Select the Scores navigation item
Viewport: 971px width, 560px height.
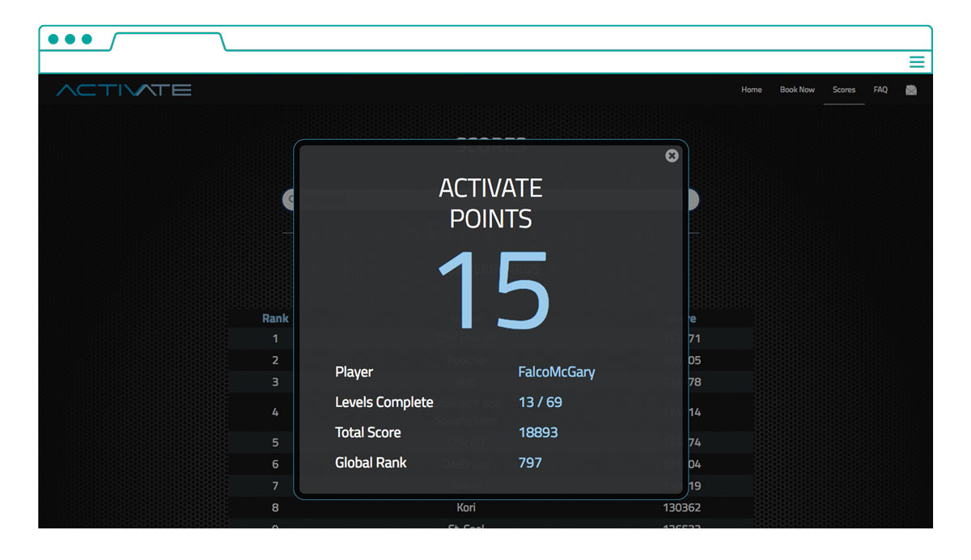coord(844,90)
